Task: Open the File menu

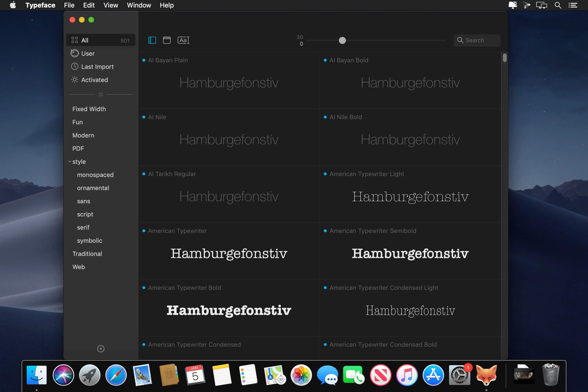Action: (x=69, y=5)
